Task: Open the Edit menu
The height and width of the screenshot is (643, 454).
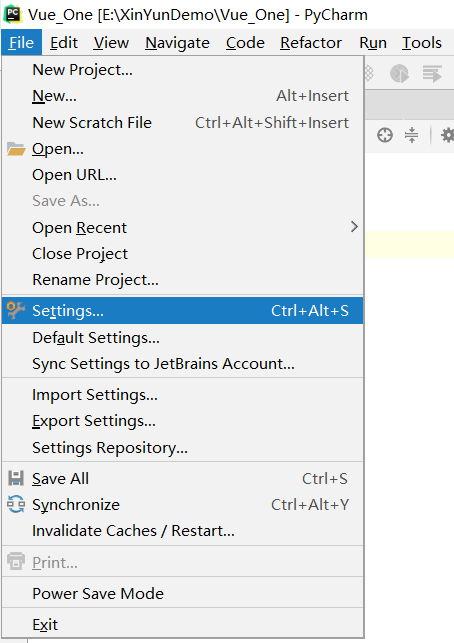Action: 64,43
